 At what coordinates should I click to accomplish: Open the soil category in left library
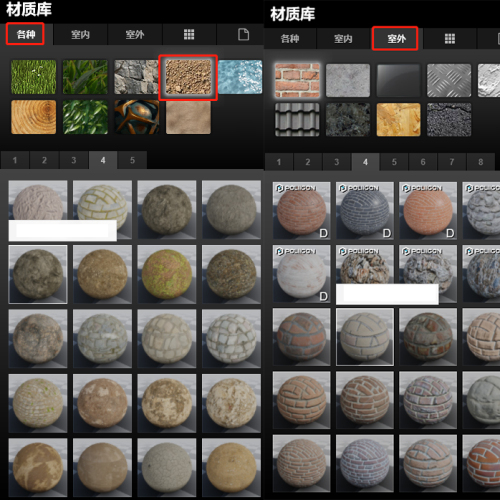coord(188,77)
